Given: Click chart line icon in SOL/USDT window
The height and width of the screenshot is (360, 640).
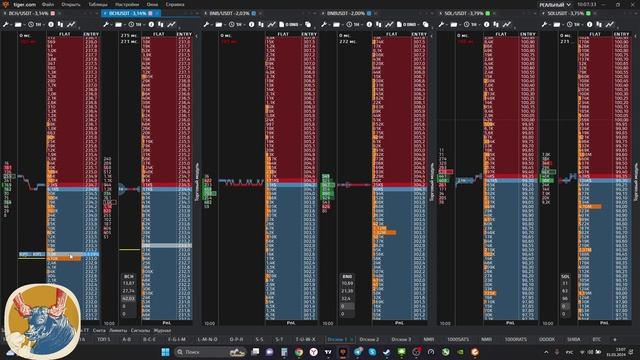Looking at the screenshot, I should point(507,24).
